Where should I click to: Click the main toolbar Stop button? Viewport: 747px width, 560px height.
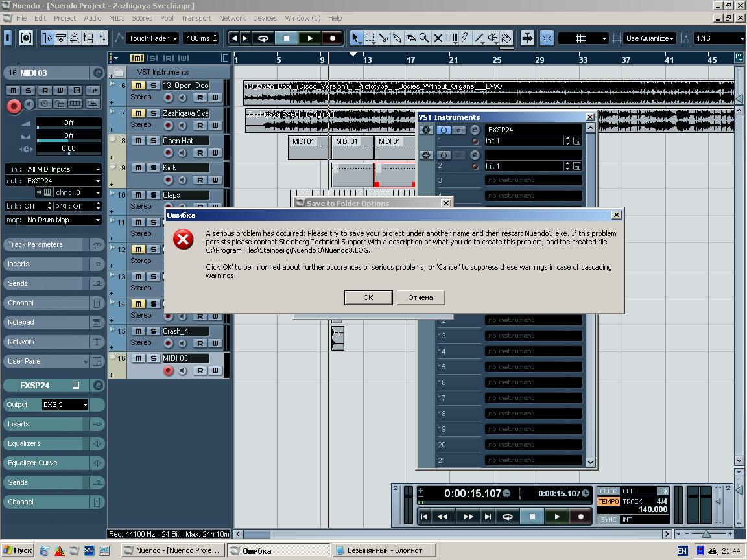(x=287, y=38)
